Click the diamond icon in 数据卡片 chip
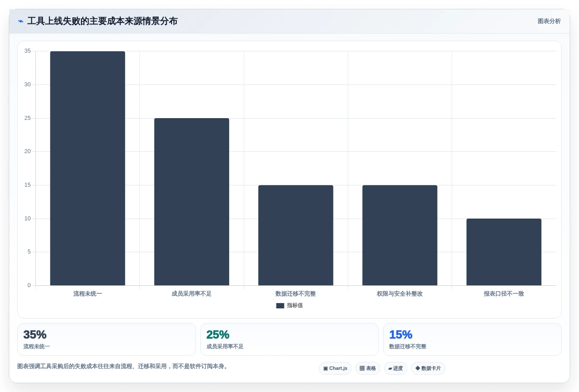The width and height of the screenshot is (579, 392). point(418,368)
